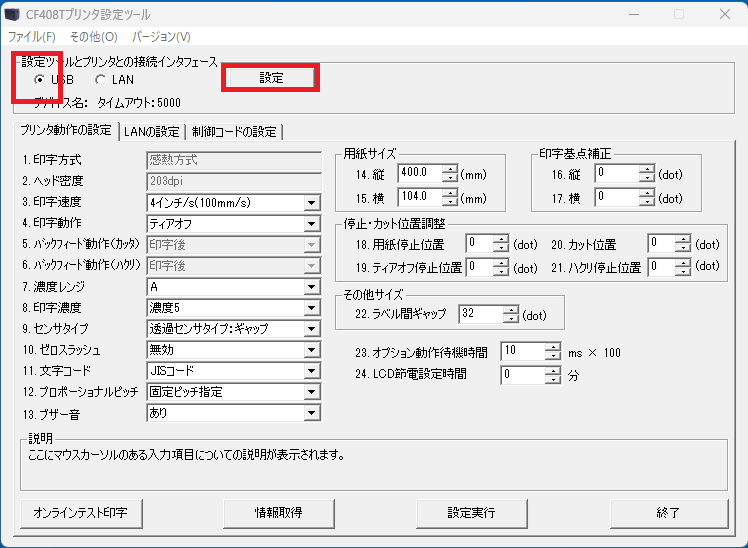Minimize the CF408T settings tool window
748x548 pixels.
[634, 14]
